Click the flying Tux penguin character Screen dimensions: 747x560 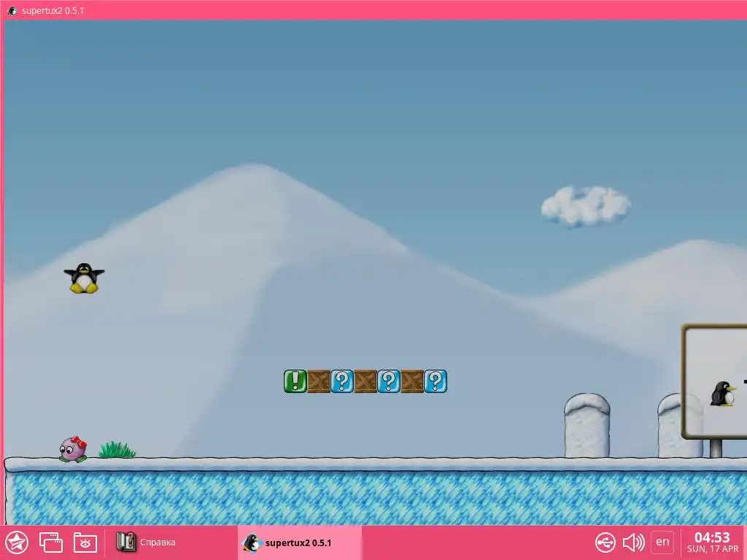pyautogui.click(x=85, y=278)
